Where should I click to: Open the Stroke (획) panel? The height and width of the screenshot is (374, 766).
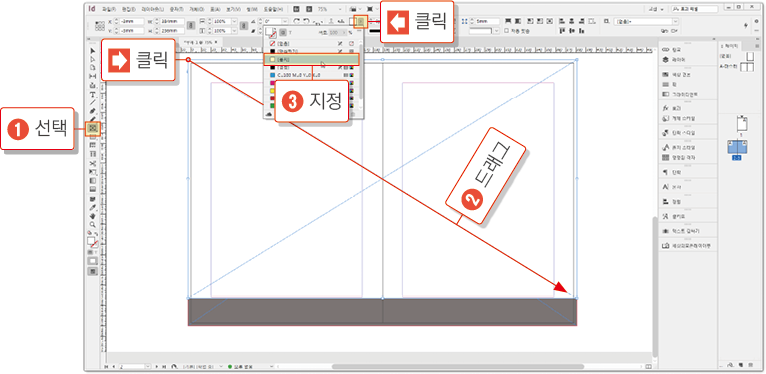(669, 84)
